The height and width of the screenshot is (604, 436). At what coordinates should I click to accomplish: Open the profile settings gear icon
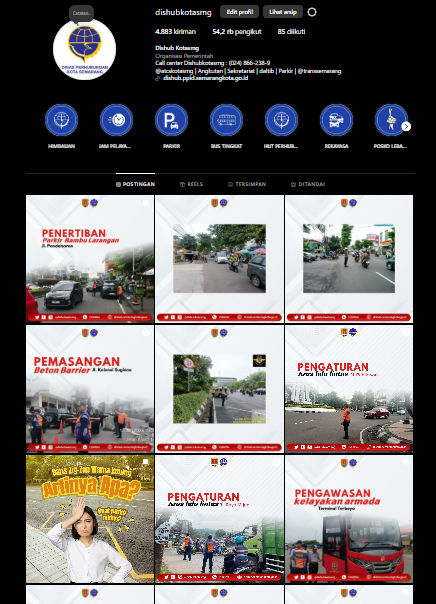(x=312, y=12)
